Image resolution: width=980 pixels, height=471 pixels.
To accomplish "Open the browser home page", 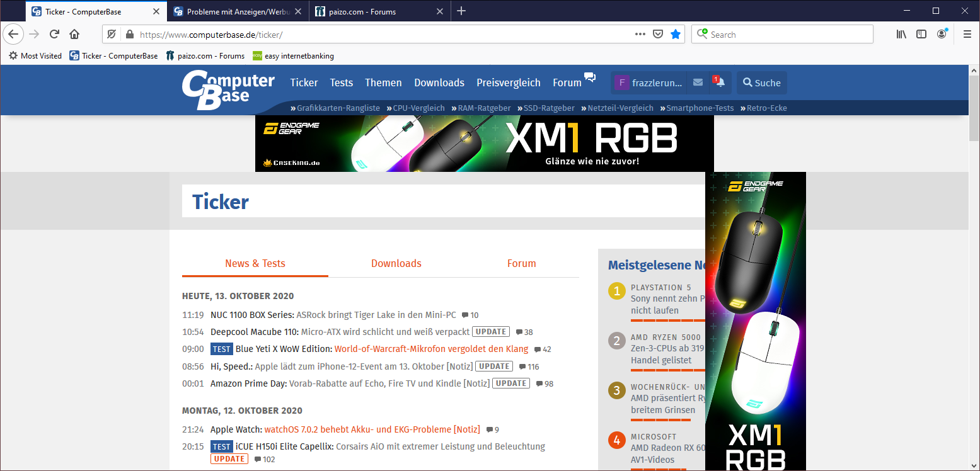I will (74, 34).
